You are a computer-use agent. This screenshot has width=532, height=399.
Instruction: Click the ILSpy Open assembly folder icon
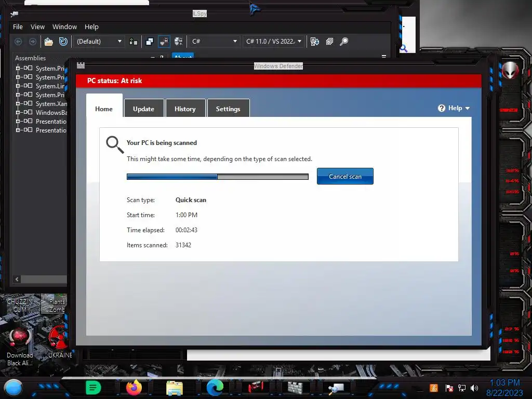pos(49,42)
